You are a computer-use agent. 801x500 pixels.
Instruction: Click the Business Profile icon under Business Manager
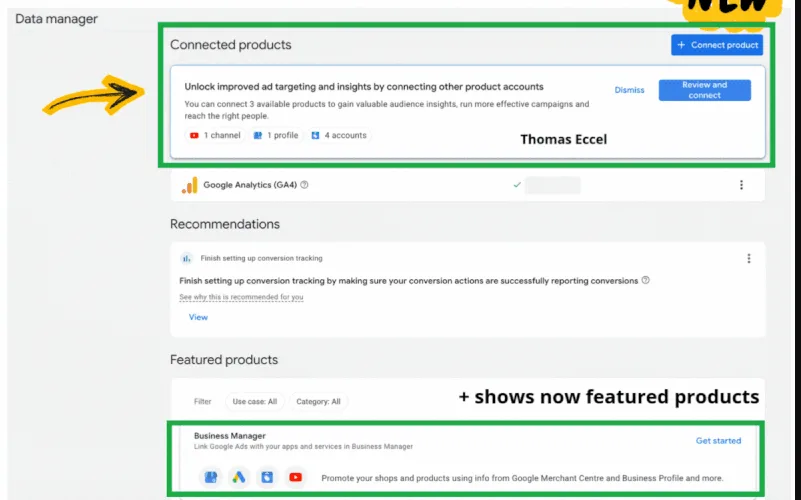click(x=210, y=478)
